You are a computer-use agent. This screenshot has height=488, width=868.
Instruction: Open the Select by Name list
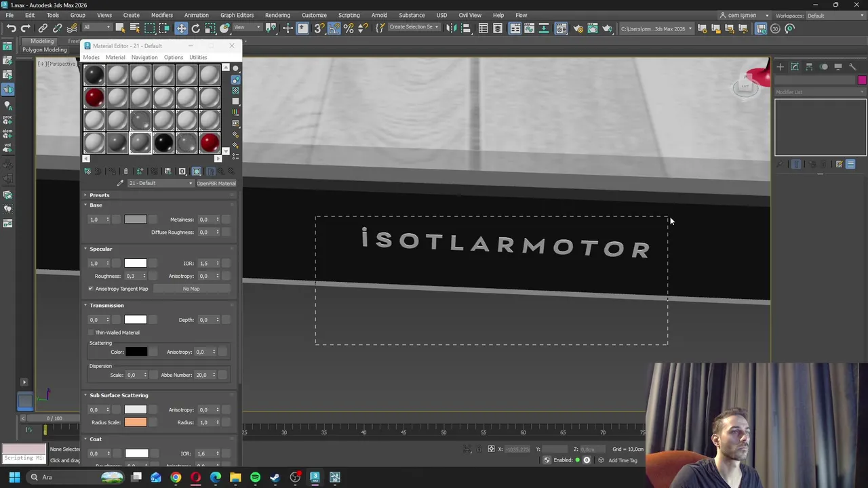134,28
